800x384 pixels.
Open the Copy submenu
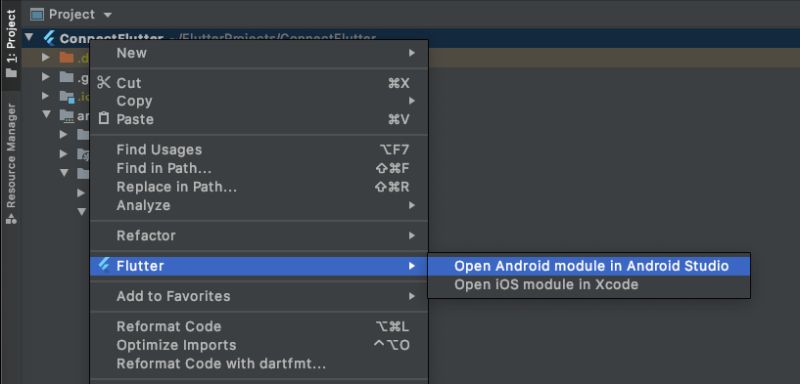click(x=259, y=101)
